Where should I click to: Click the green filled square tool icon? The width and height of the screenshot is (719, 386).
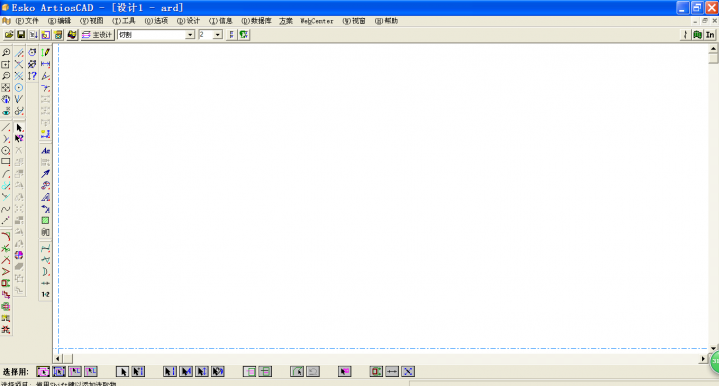coord(45,221)
